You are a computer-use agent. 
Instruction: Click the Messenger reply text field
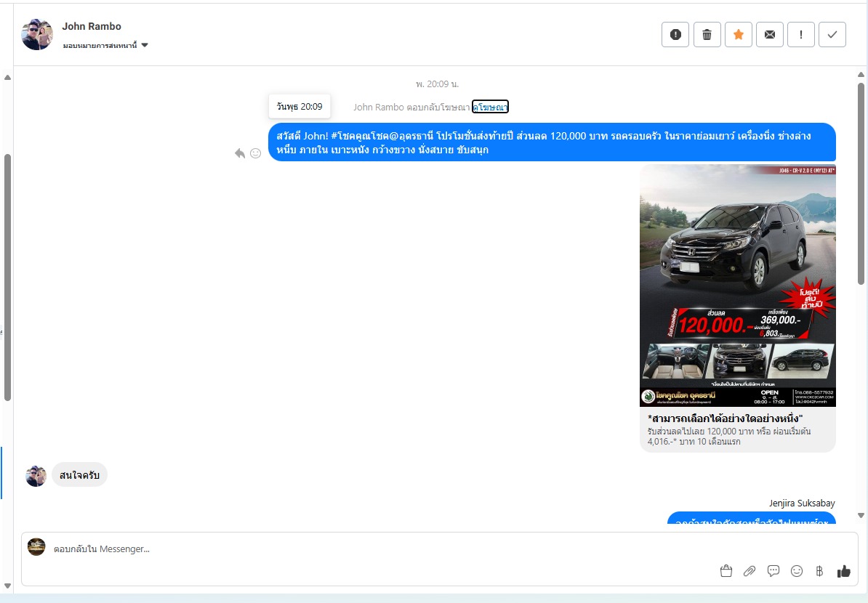pyautogui.click(x=363, y=549)
